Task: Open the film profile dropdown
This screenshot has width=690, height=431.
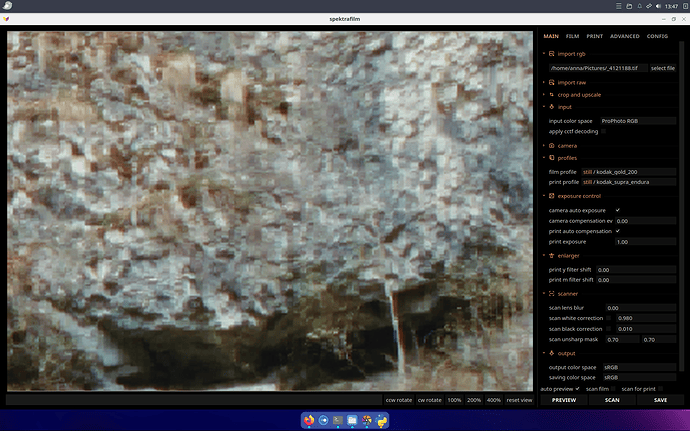Action: coord(629,172)
